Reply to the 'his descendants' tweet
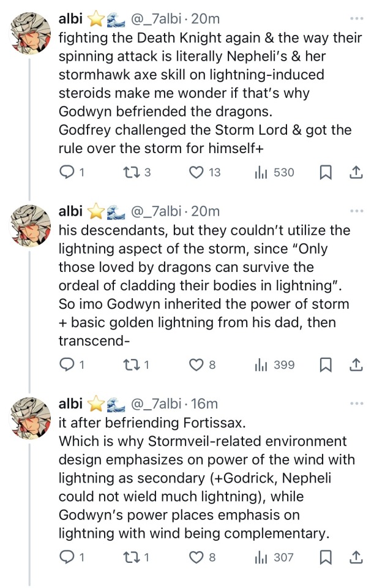Image resolution: width=374 pixels, height=588 pixels. (66, 365)
